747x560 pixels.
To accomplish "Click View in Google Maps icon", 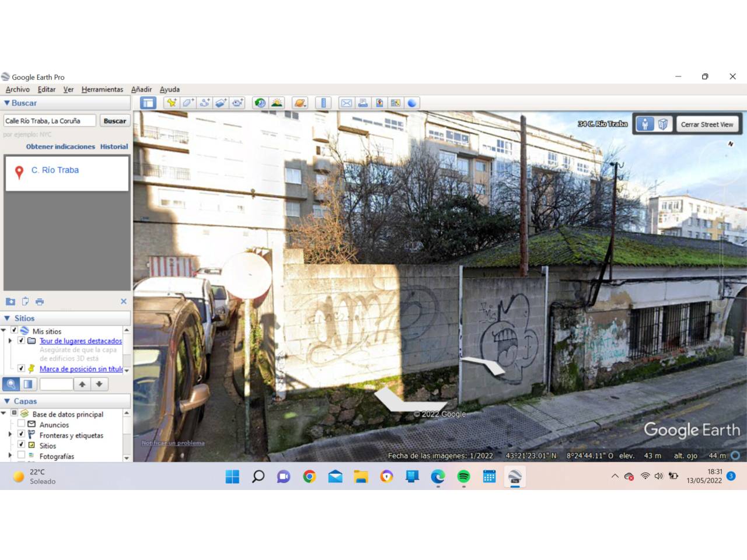I will (396, 103).
